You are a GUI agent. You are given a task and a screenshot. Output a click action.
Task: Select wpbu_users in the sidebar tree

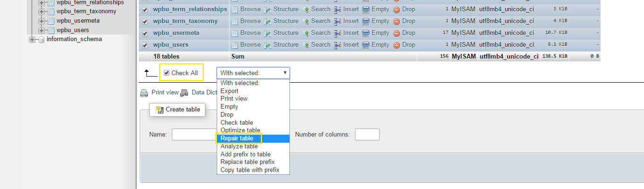[73, 30]
